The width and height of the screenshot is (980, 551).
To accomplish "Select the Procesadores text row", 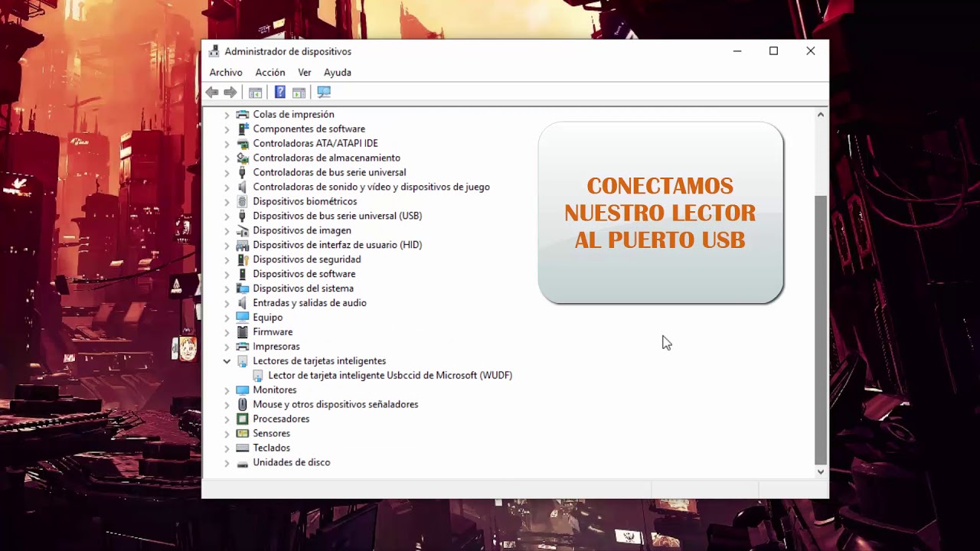I will tap(281, 419).
